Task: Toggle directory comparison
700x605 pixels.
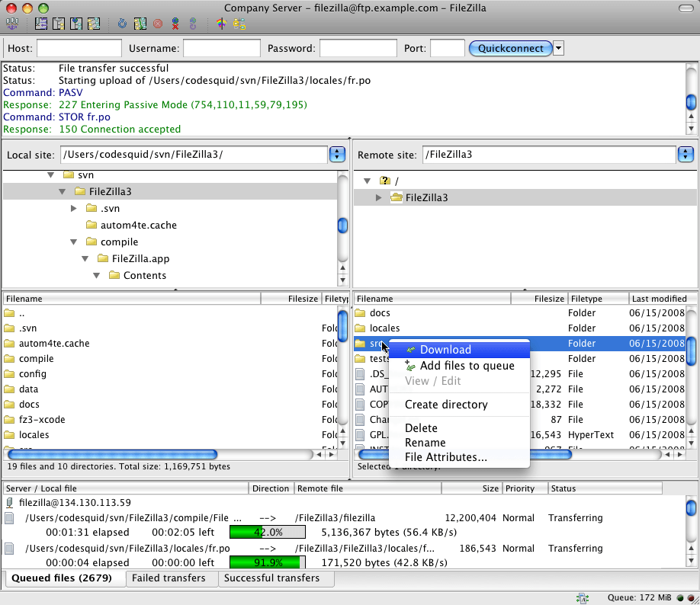Action: click(238, 24)
